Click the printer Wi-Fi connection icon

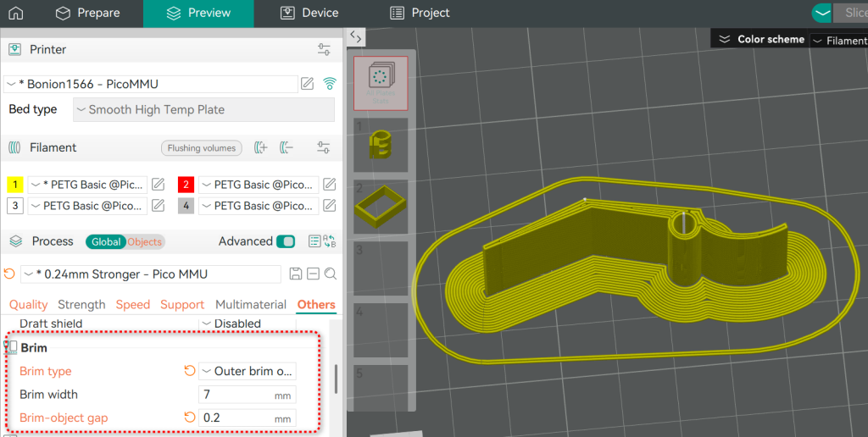coord(330,84)
